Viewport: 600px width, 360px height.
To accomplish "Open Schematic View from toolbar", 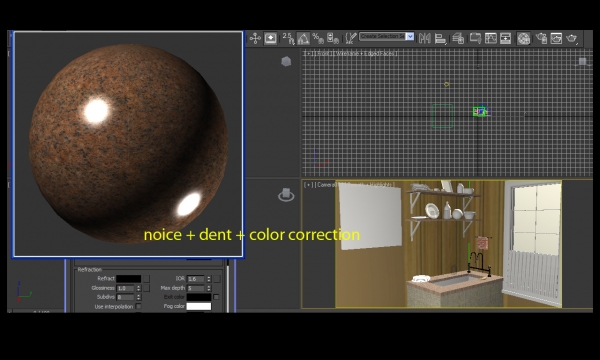I will click(x=505, y=38).
